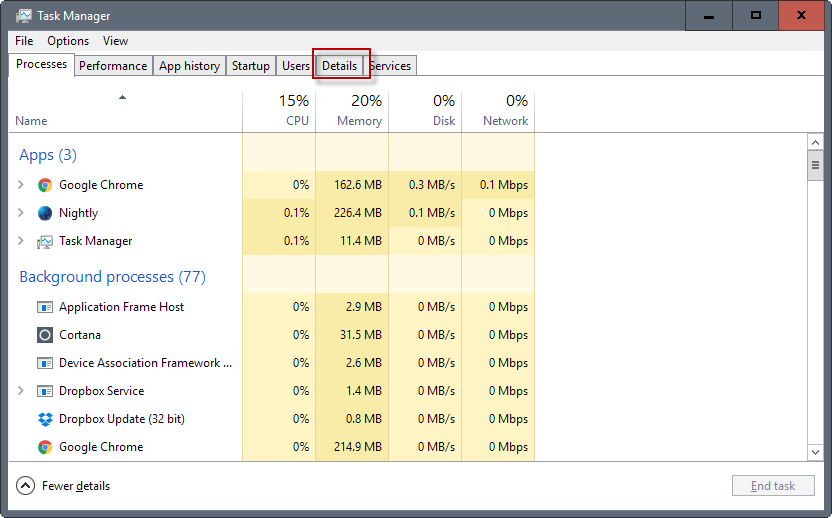Sort by the Memory column header

click(352, 111)
